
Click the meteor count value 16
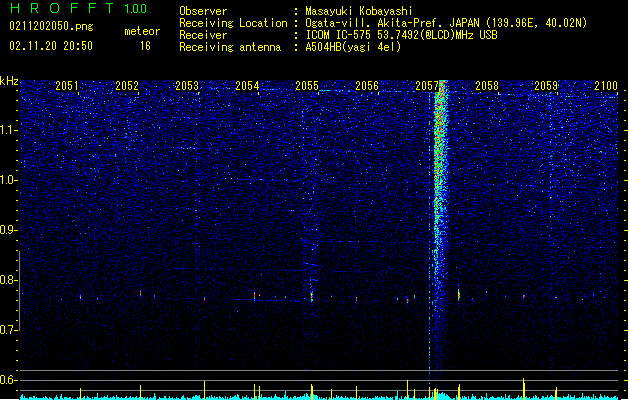point(145,46)
